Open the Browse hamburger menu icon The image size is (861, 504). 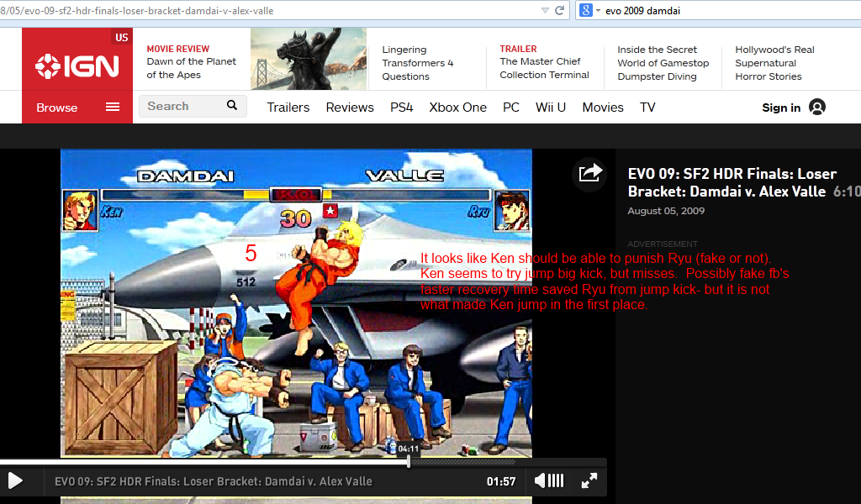(x=113, y=107)
